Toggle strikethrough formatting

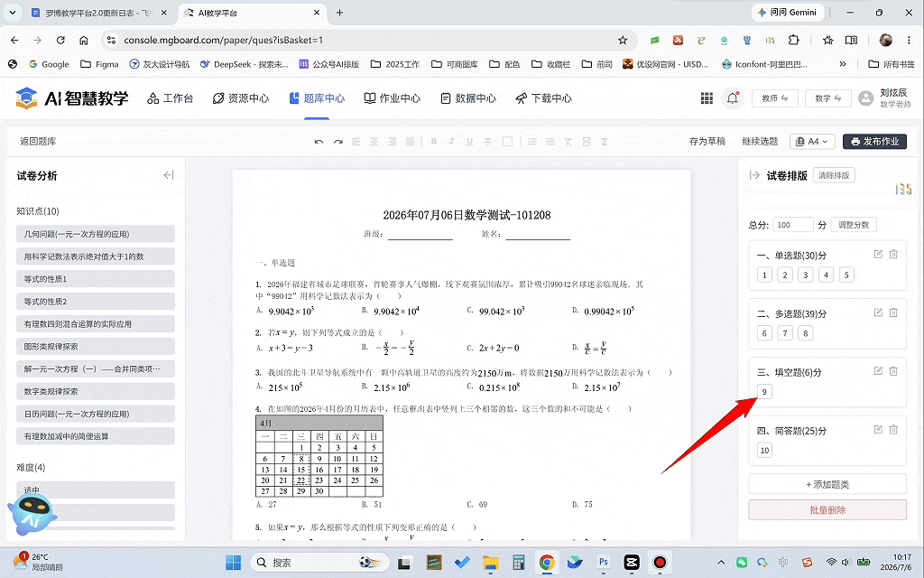[488, 142]
